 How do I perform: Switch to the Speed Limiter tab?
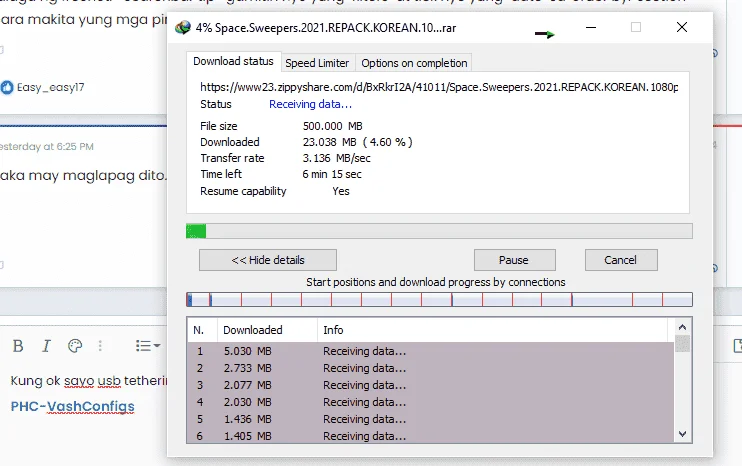point(317,63)
